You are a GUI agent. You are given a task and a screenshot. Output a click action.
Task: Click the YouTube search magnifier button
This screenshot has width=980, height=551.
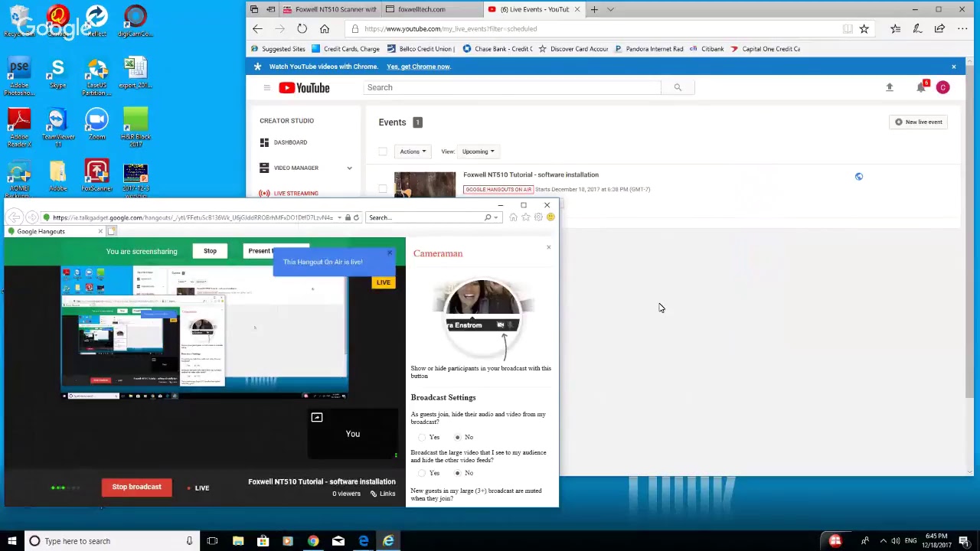pyautogui.click(x=678, y=87)
